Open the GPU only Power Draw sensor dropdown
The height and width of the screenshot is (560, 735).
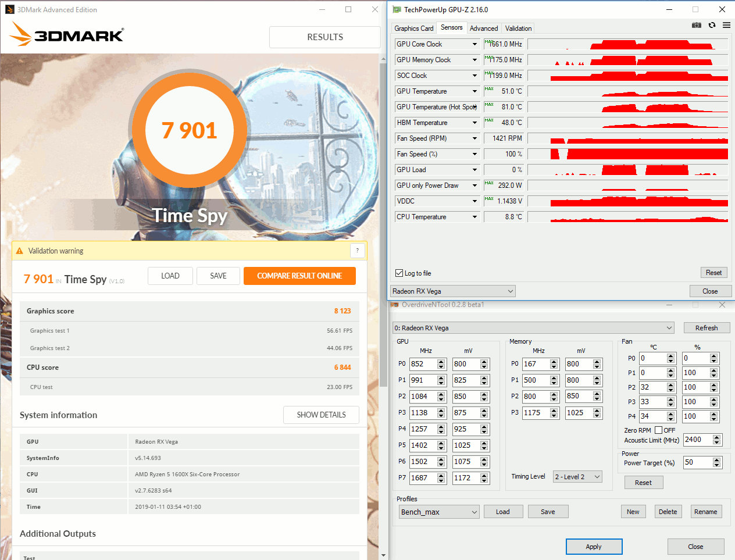[475, 186]
